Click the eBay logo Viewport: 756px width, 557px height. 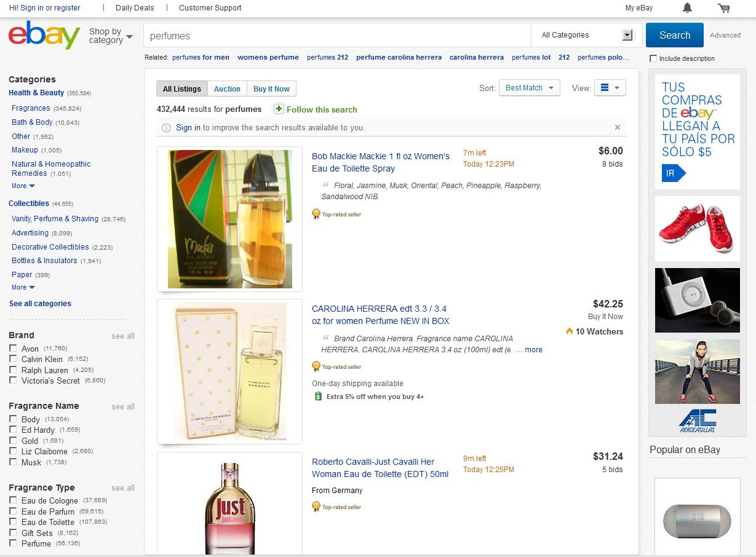click(44, 35)
